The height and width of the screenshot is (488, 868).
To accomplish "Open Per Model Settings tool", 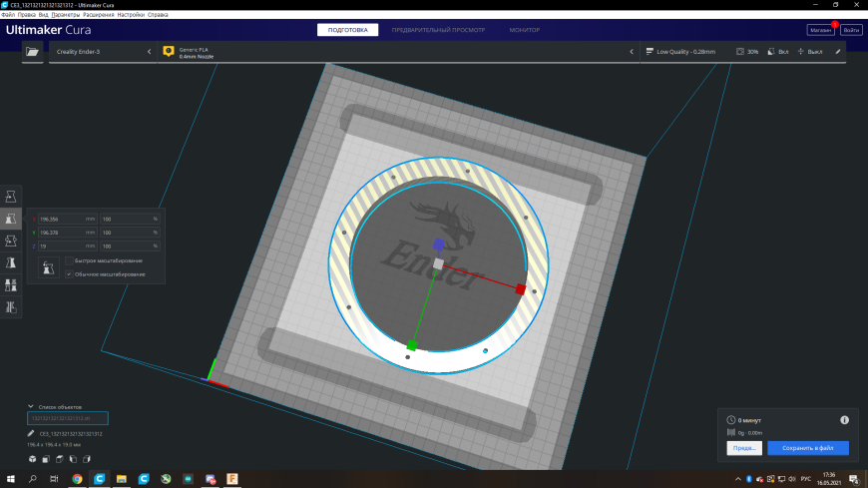I will pos(11,284).
